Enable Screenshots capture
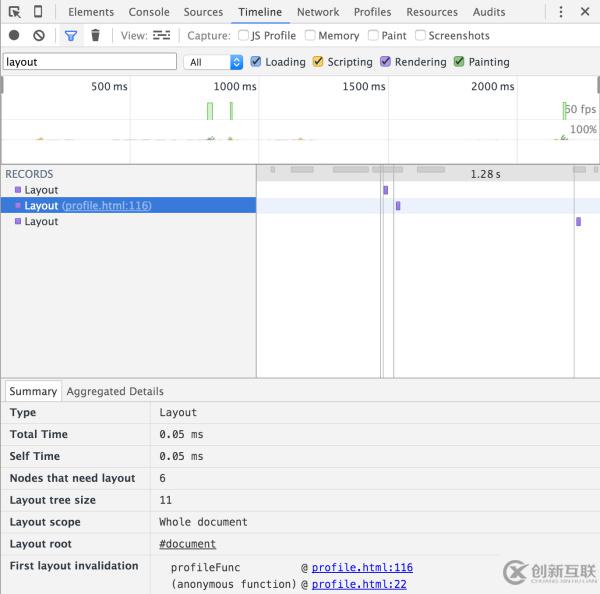The height and width of the screenshot is (594, 600). pos(420,35)
